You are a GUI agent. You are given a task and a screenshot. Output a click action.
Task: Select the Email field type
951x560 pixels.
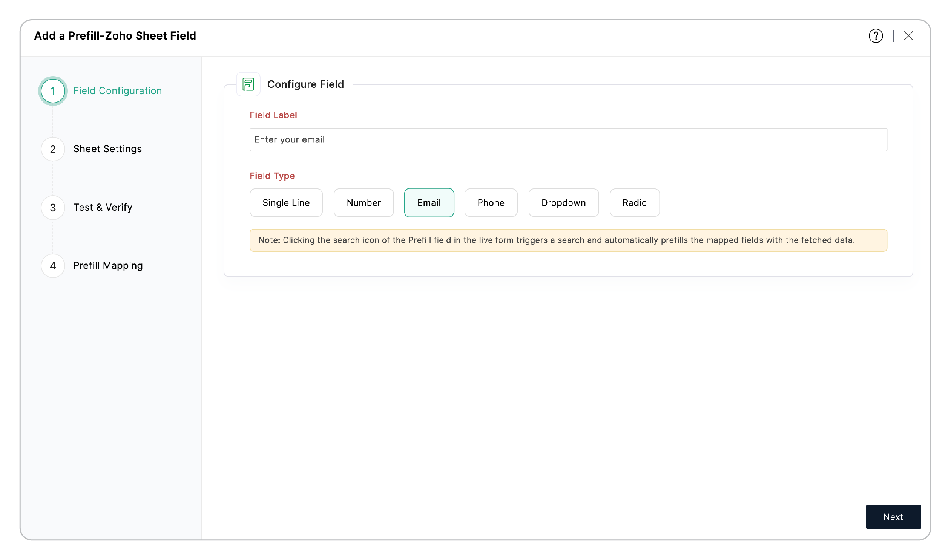(x=429, y=203)
